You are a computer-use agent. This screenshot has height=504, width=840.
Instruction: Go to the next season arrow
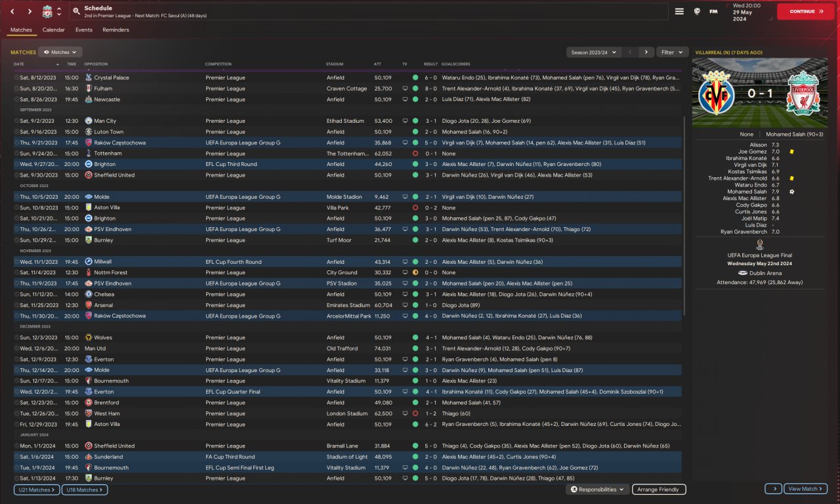(646, 52)
